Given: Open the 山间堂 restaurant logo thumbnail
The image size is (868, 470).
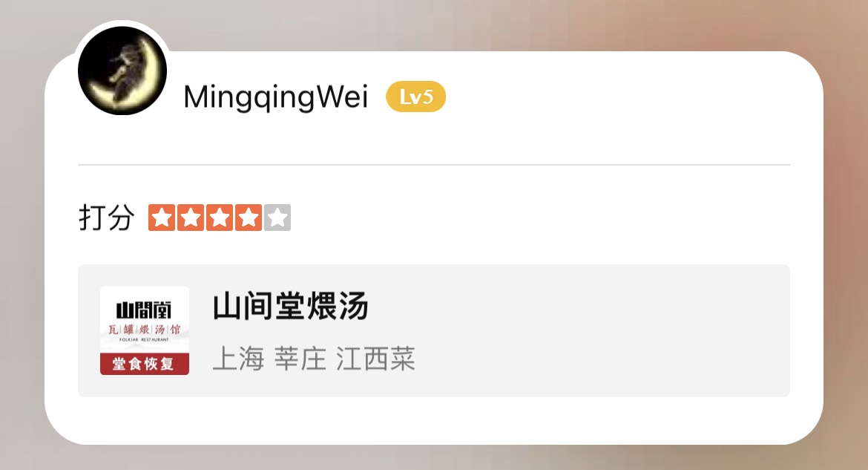Looking at the screenshot, I should [x=145, y=330].
